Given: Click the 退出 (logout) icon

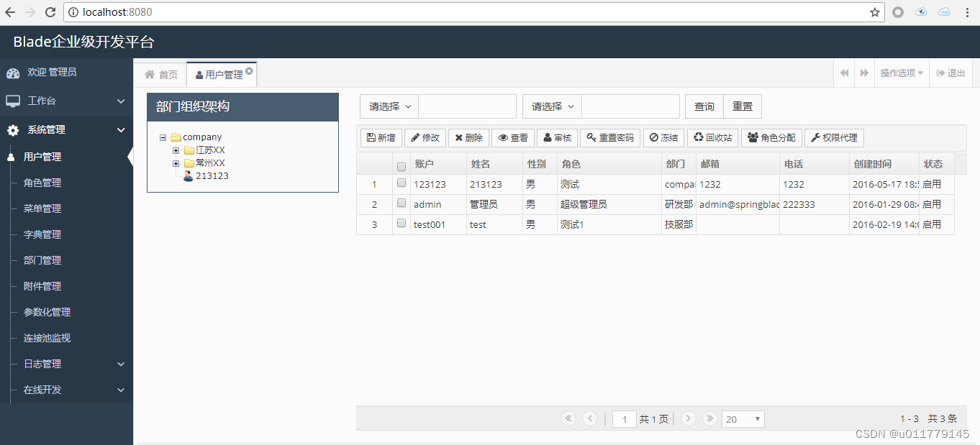Looking at the screenshot, I should coord(950,73).
